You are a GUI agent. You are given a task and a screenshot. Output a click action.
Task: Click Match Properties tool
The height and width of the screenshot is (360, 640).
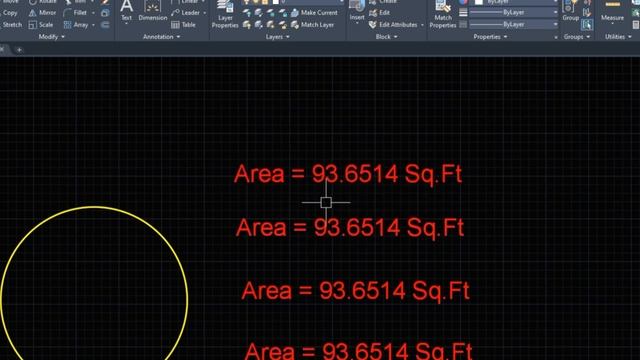pos(443,15)
